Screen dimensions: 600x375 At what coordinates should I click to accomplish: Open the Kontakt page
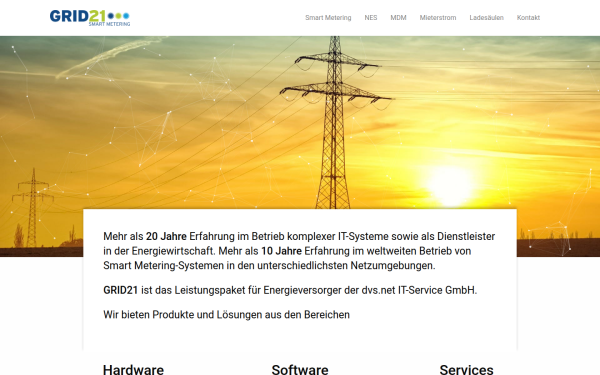pyautogui.click(x=528, y=18)
